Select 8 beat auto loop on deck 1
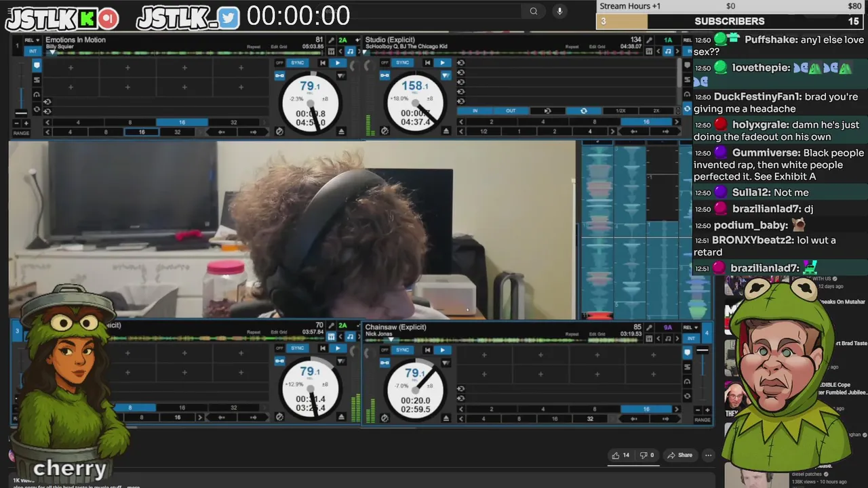 tap(130, 123)
